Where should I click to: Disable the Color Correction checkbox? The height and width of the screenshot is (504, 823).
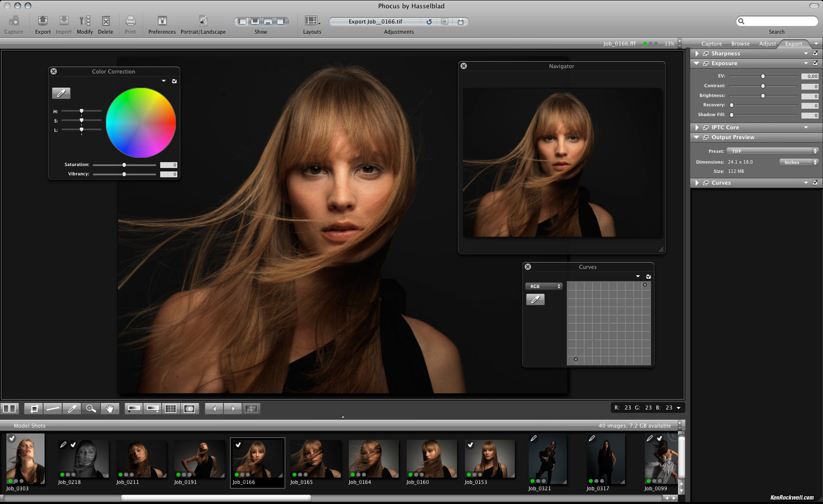174,81
